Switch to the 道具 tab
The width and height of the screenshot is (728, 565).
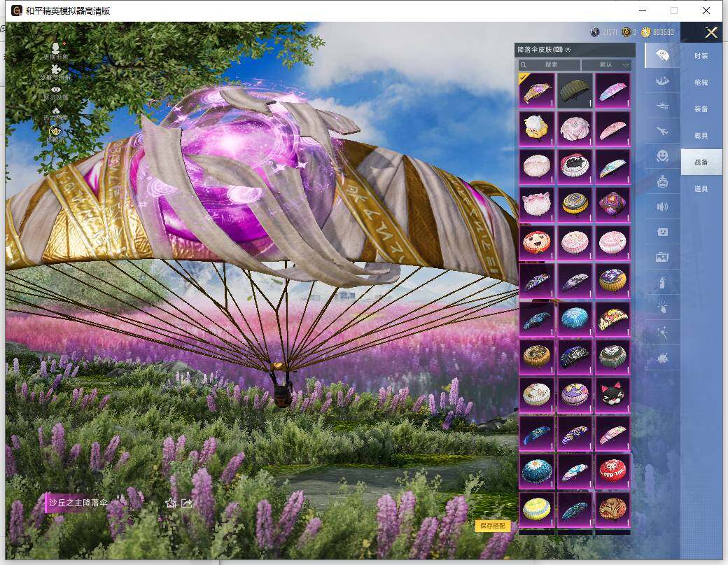click(701, 189)
